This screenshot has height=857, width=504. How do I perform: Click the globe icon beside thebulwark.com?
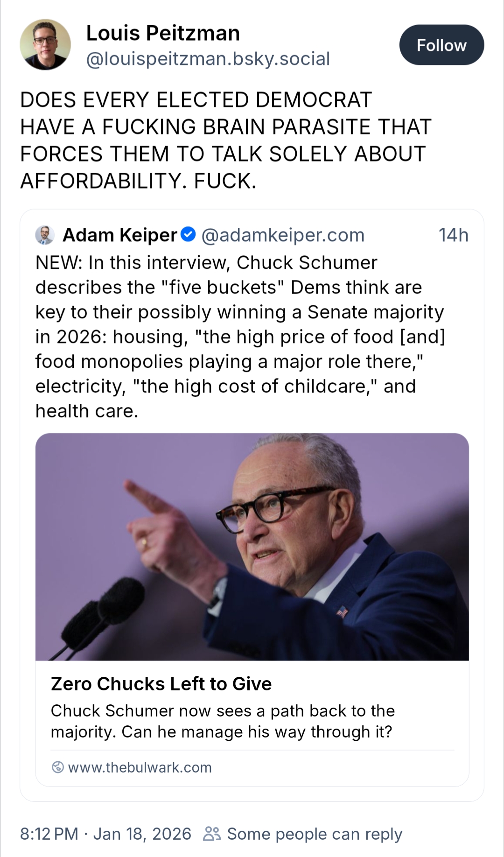(x=57, y=767)
